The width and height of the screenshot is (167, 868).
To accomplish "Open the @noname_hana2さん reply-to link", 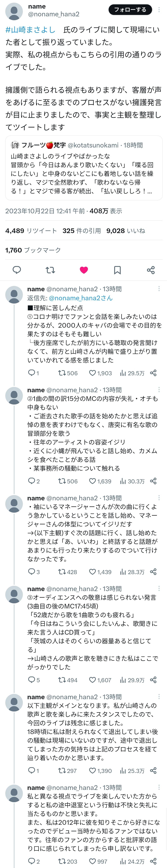I will point(80,298).
